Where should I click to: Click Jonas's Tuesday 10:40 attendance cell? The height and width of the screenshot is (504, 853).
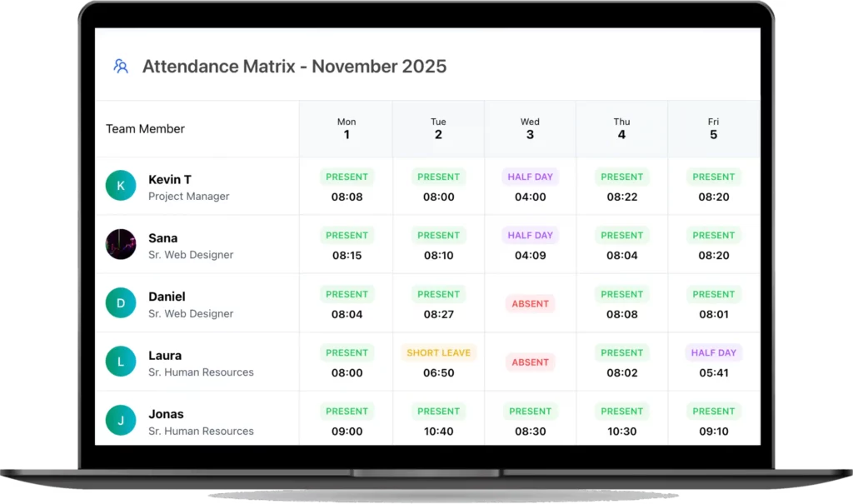coord(438,422)
